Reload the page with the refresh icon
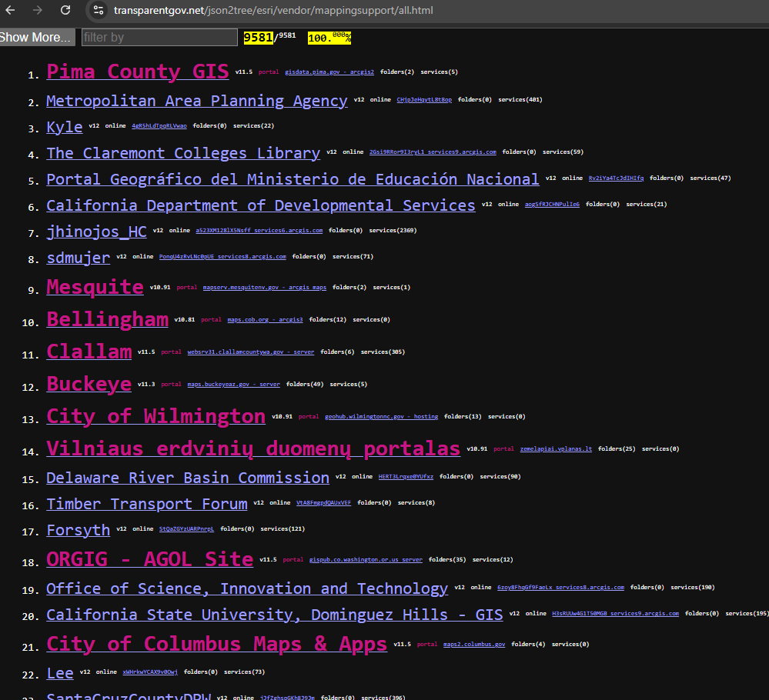The width and height of the screenshot is (769, 700). coord(65,10)
